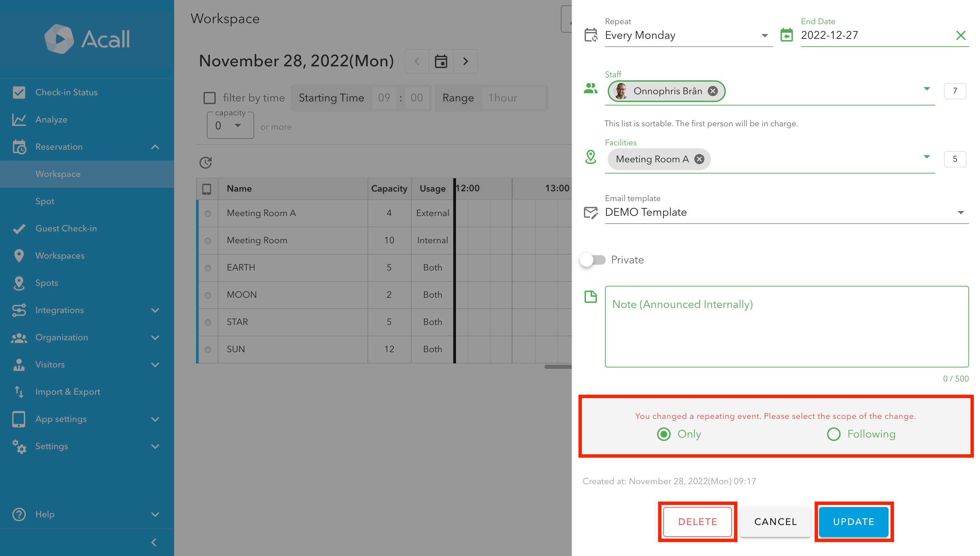Click the UPDATE button
This screenshot has width=980, height=556.
click(853, 522)
